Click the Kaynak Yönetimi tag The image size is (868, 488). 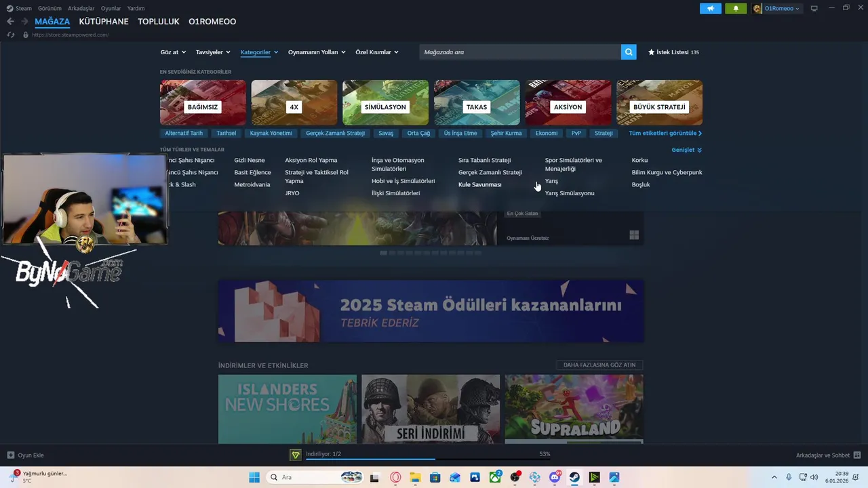tap(271, 133)
